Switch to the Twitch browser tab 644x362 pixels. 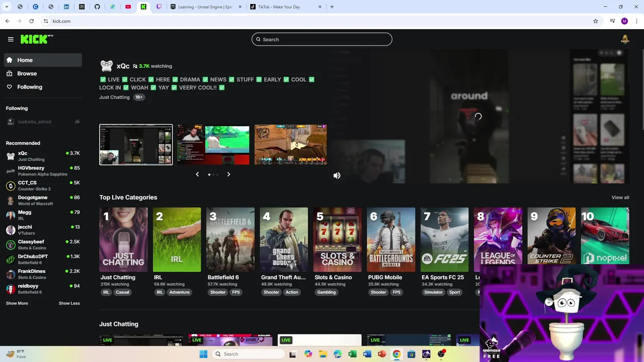click(x=159, y=7)
